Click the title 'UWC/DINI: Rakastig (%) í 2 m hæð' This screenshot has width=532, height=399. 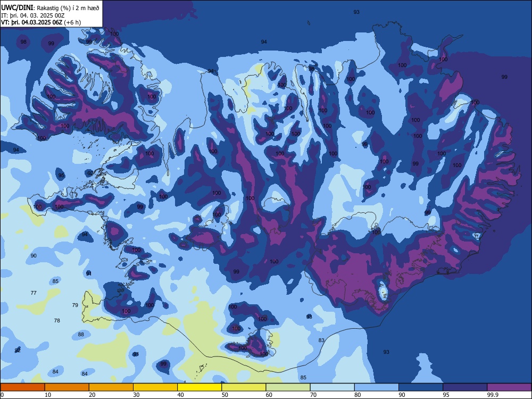50,8
